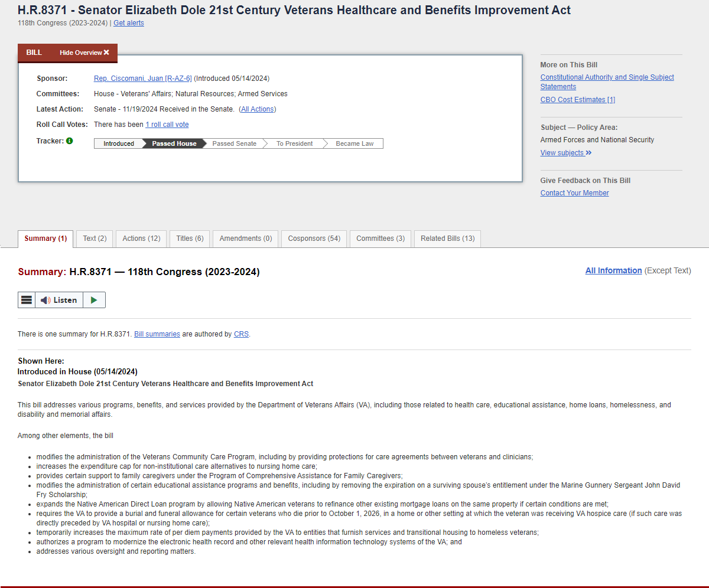Open the CRS link
Screen dimensions: 709x588
[241, 334]
